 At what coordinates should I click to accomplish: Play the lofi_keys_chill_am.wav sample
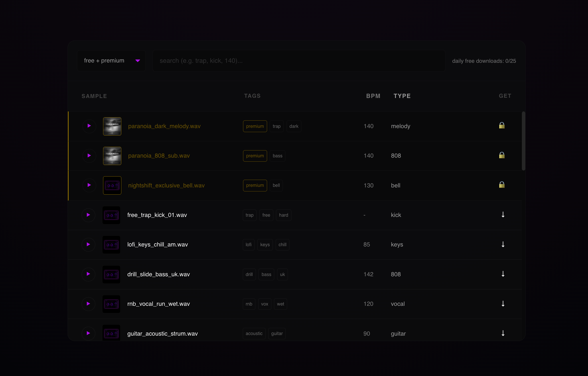[88, 244]
